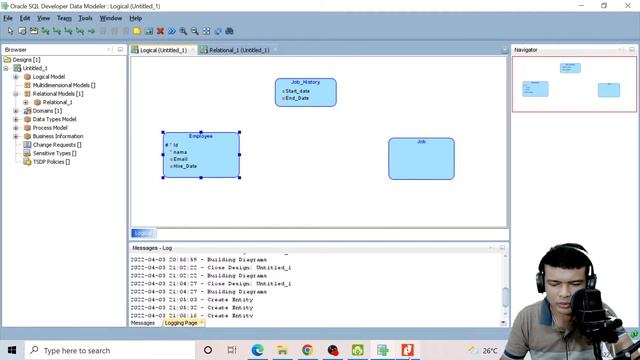Click the taskbar search box
The height and width of the screenshot is (360, 640).
tap(110, 350)
